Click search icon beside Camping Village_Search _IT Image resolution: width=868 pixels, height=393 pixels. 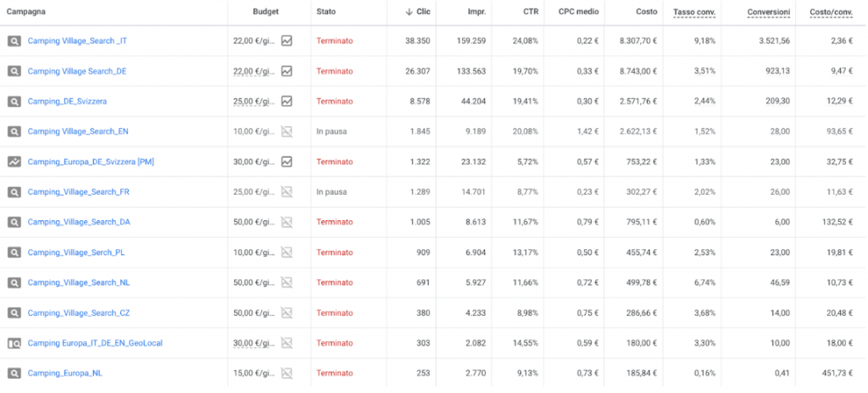(14, 41)
